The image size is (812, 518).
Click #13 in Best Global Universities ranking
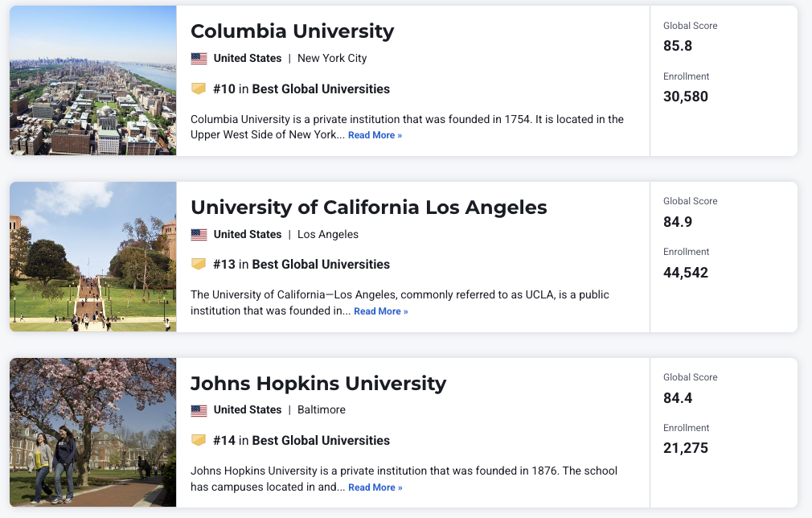point(301,265)
